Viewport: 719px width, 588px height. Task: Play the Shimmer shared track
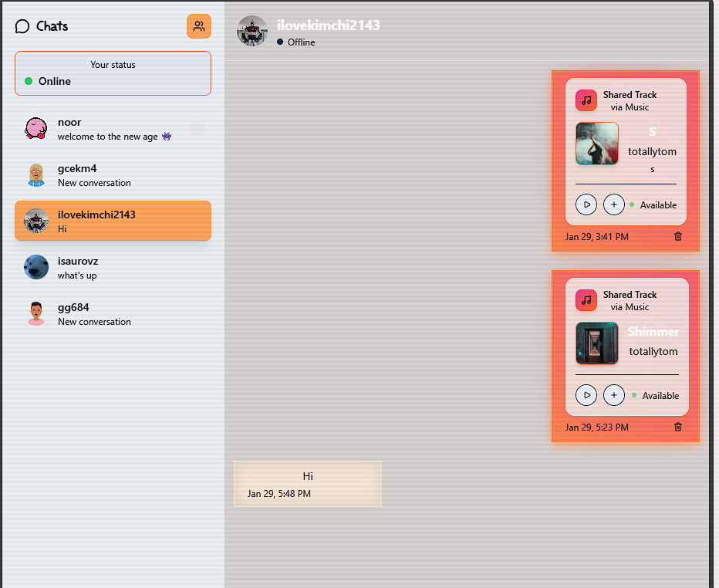pyautogui.click(x=586, y=394)
